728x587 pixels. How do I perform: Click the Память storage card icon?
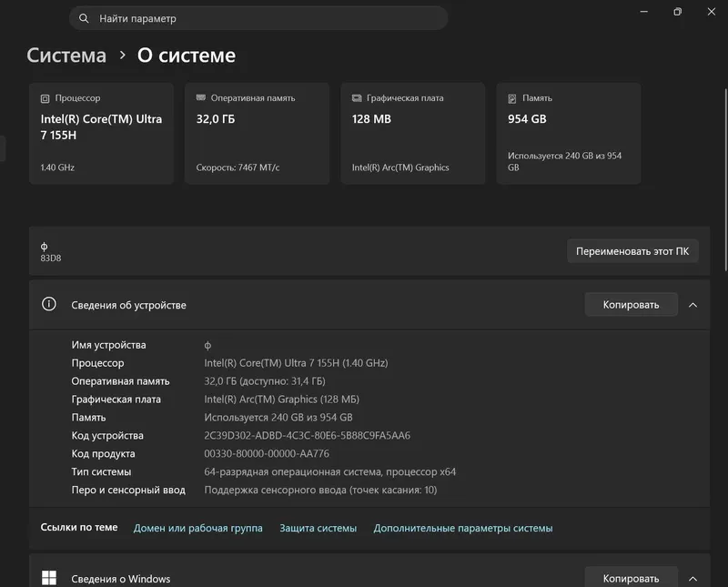coord(512,98)
